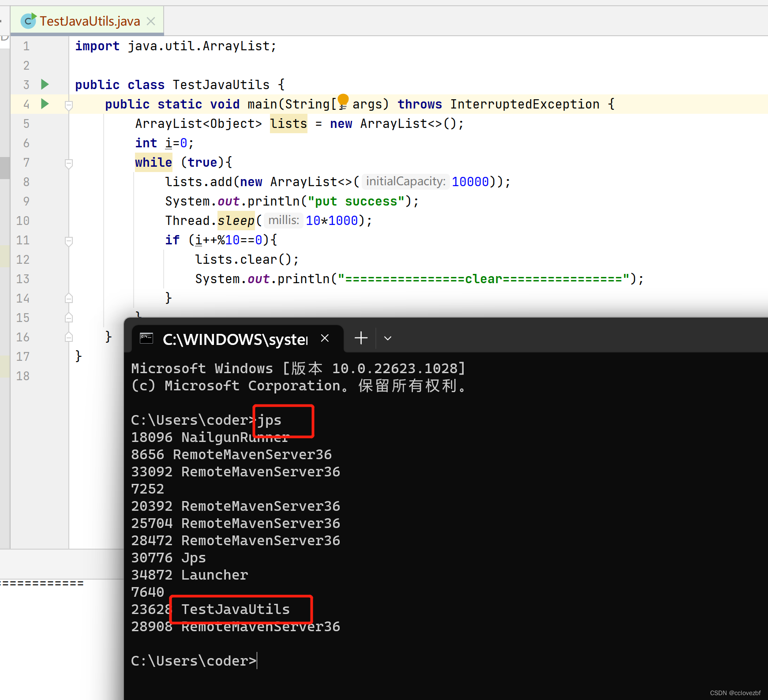
Task: Click the Java class icon on TestJavaUtils.java tab
Action: [27, 20]
